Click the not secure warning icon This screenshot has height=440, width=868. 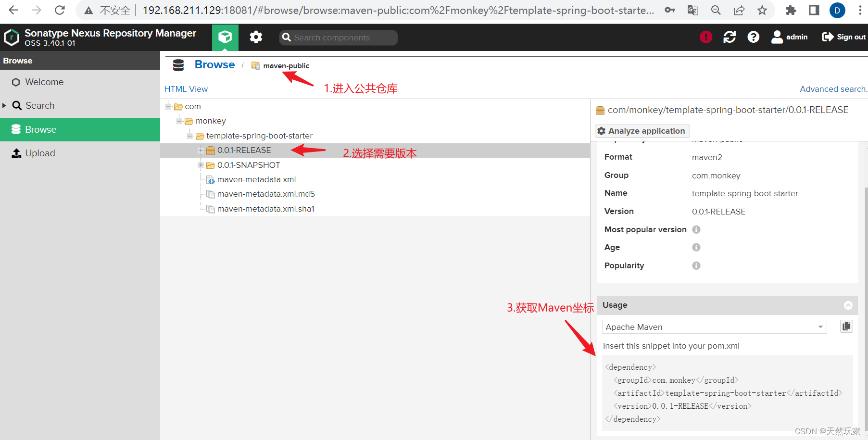88,10
